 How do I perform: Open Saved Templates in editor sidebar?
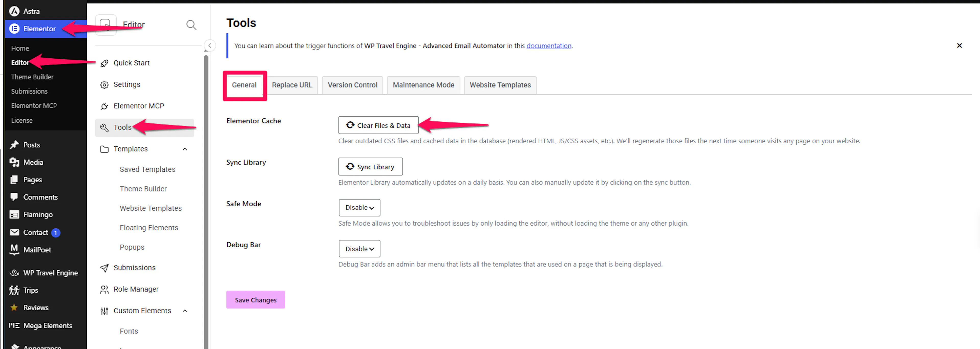point(147,170)
